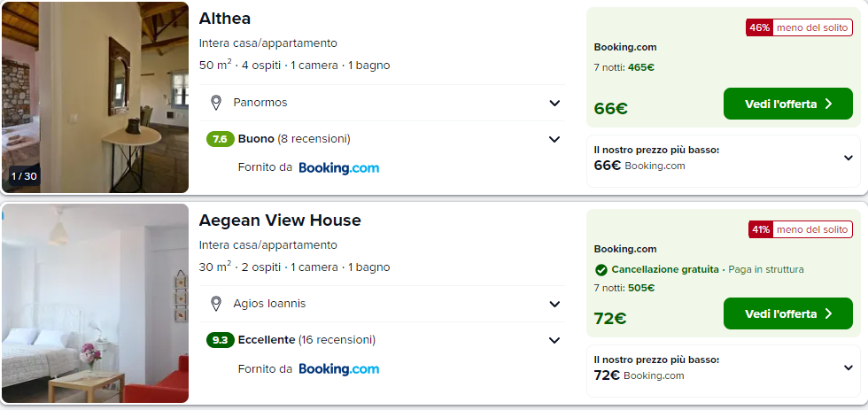Click the Booking.com logo under Aegean View House
Viewport: 868px width, 410px height.
(x=338, y=368)
